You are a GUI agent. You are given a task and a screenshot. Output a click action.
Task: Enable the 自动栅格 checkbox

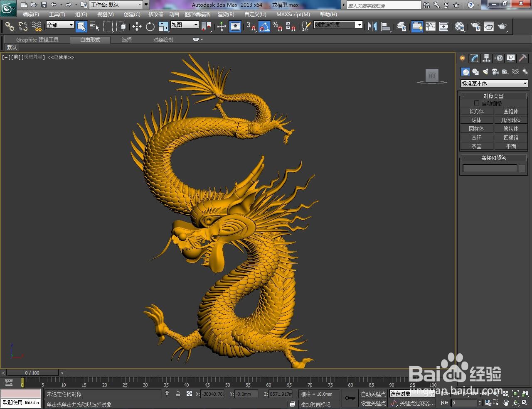coord(476,103)
